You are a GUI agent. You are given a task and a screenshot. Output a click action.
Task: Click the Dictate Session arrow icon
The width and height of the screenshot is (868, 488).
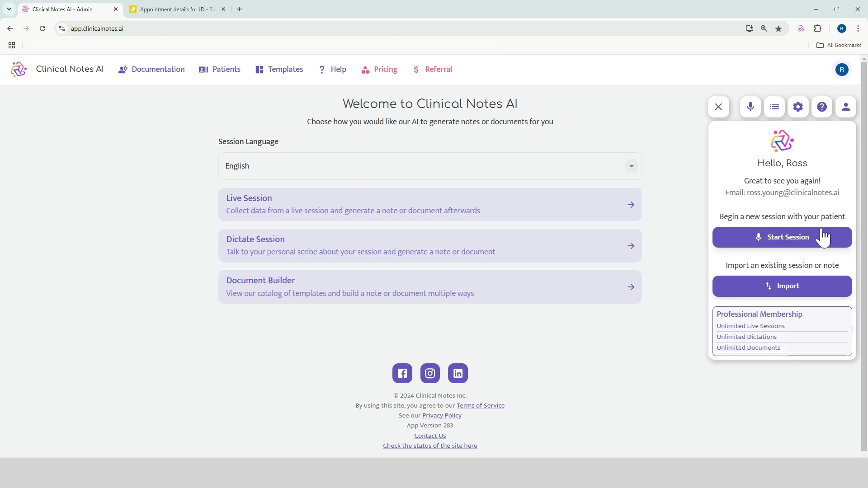631,246
